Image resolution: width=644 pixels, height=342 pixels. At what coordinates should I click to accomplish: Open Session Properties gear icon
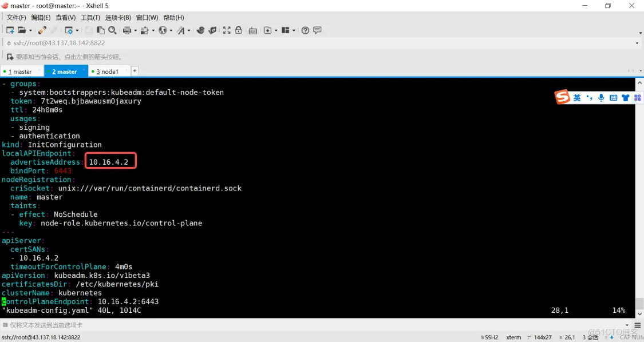click(x=69, y=30)
